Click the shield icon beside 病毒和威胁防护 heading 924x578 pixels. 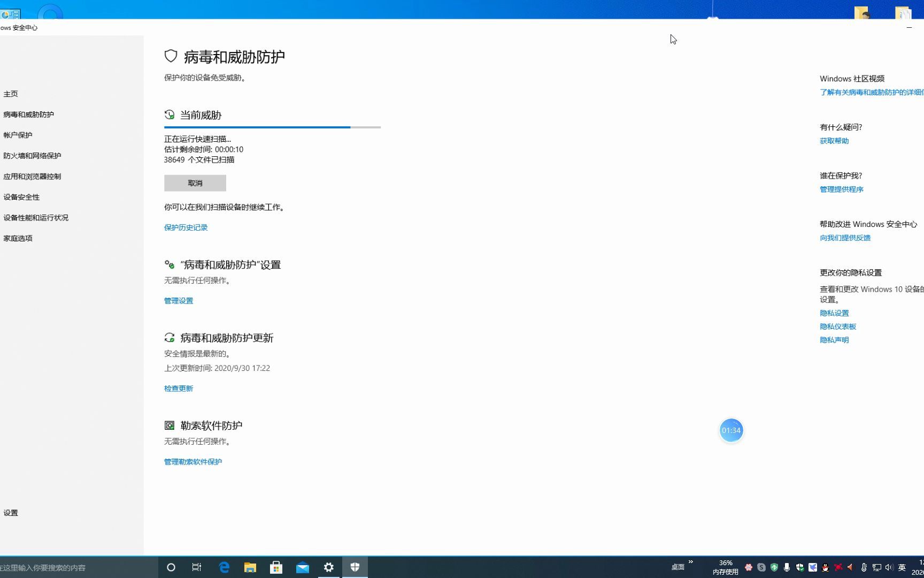click(x=171, y=56)
